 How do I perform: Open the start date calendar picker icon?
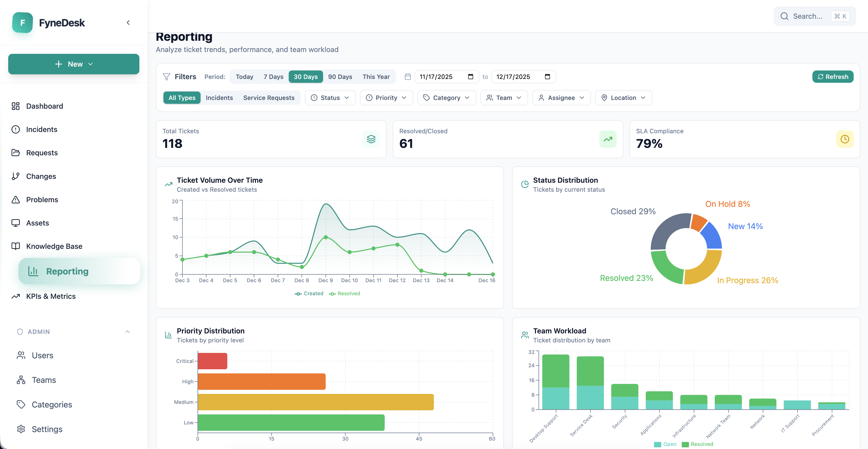click(x=470, y=77)
